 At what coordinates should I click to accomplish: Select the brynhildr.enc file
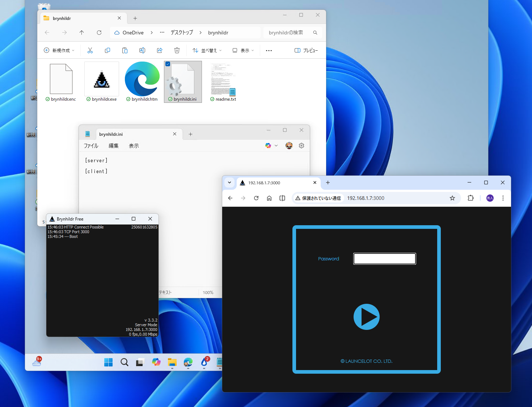(x=61, y=82)
